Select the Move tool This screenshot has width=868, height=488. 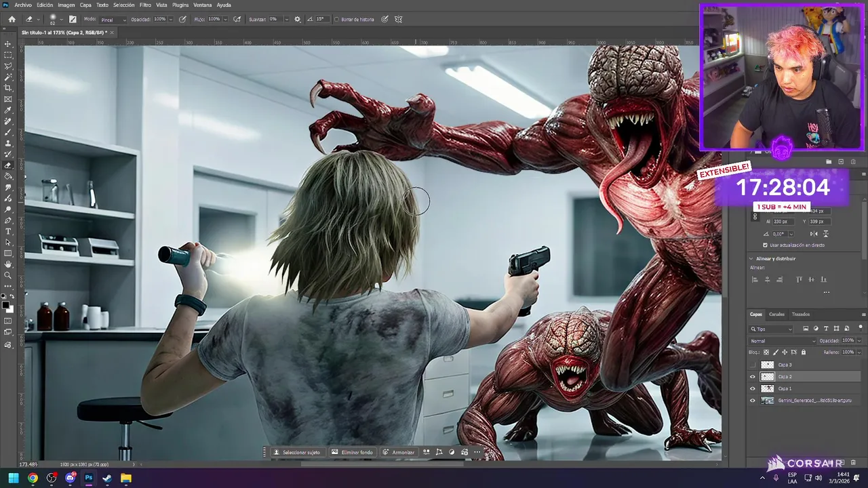click(8, 44)
